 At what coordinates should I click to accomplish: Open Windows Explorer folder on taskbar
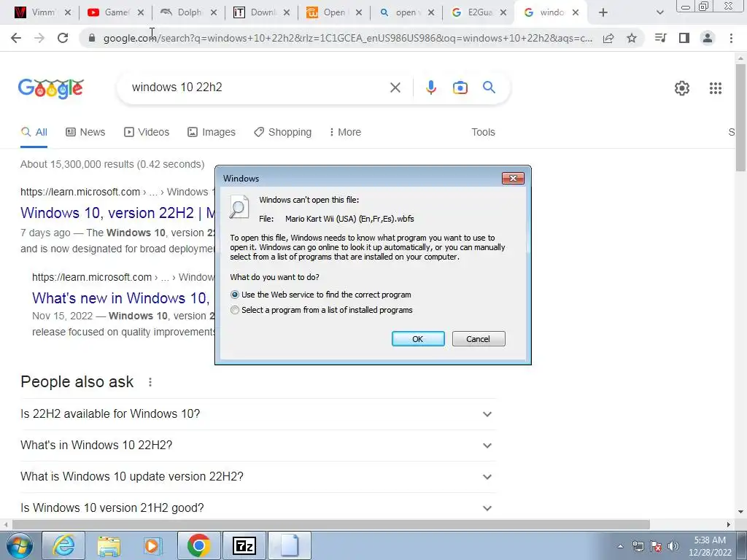point(109,545)
